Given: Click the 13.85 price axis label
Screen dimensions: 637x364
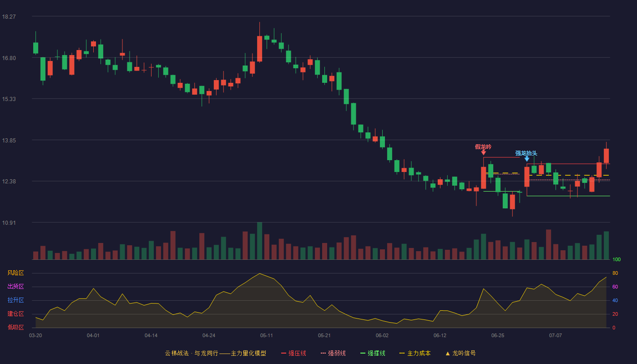Looking at the screenshot, I should pos(9,140).
